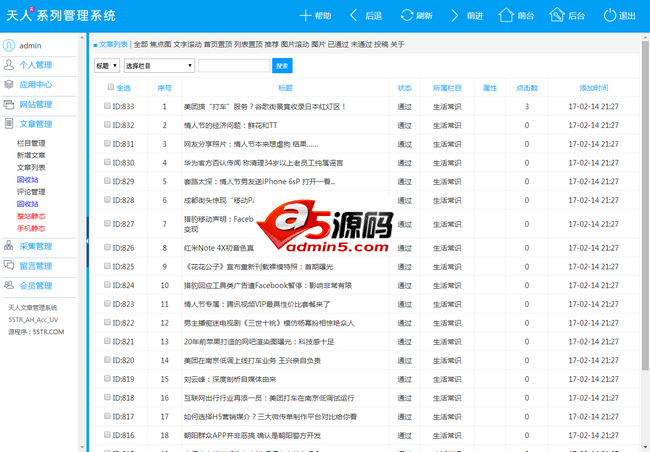
Task: Check the box for ID:830
Action: 107,162
